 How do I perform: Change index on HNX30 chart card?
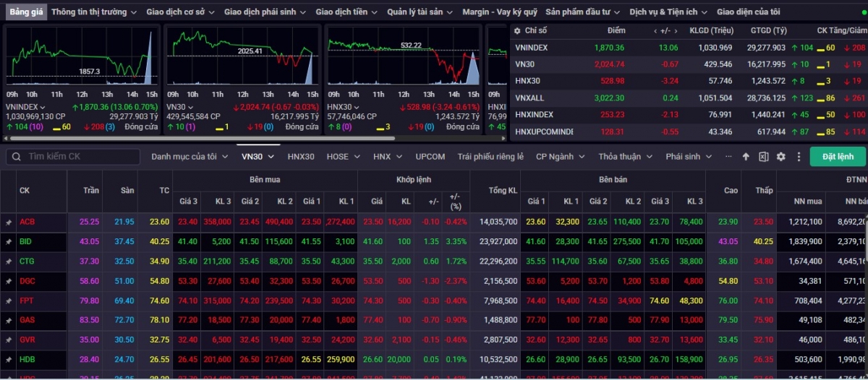tap(344, 107)
